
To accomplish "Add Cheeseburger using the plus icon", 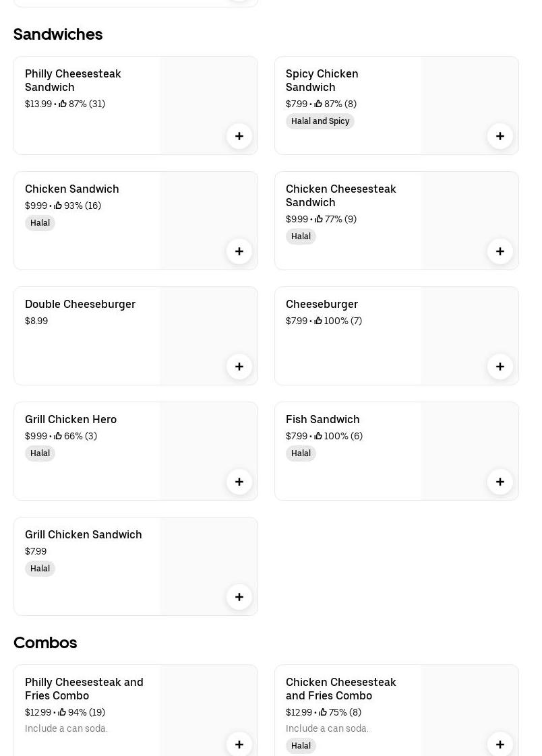I will tap(500, 367).
